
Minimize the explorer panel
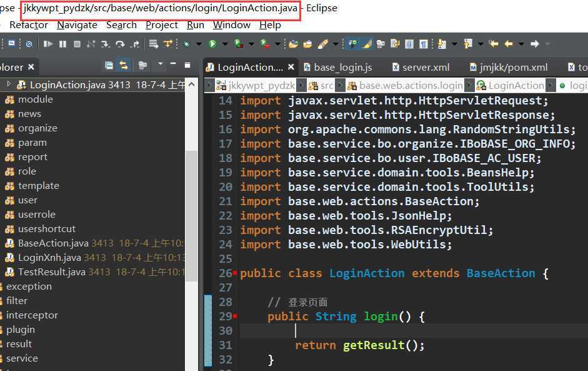[173, 64]
